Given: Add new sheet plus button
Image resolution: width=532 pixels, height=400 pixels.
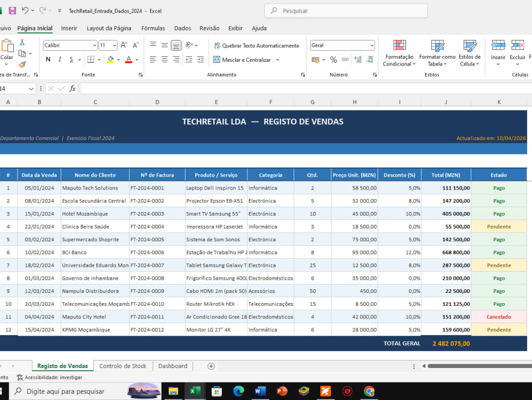Looking at the screenshot, I should coord(211,366).
